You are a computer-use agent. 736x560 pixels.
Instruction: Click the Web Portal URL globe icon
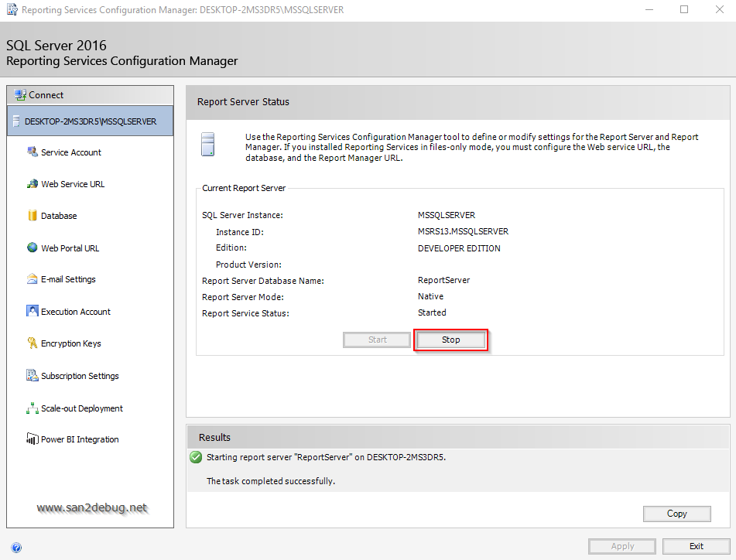(33, 248)
